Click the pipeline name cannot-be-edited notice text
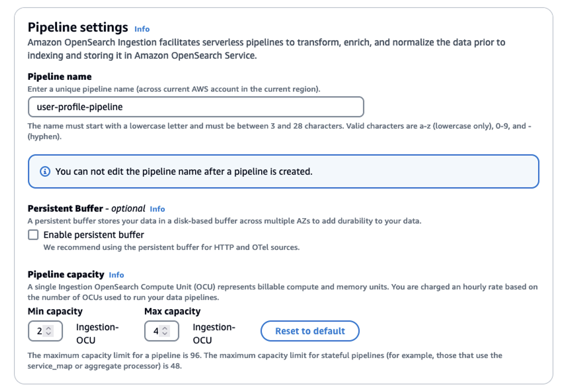Image resolution: width=564 pixels, height=392 pixels. point(184,172)
